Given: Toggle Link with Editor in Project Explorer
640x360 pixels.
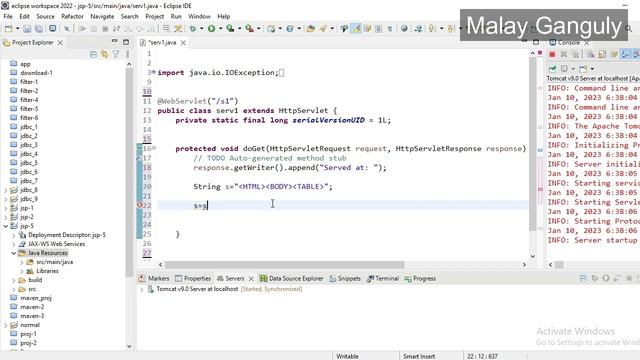Looking at the screenshot, I should point(104,54).
